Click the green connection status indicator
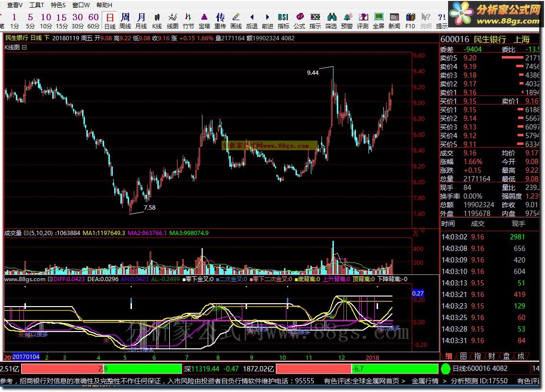 point(445,368)
